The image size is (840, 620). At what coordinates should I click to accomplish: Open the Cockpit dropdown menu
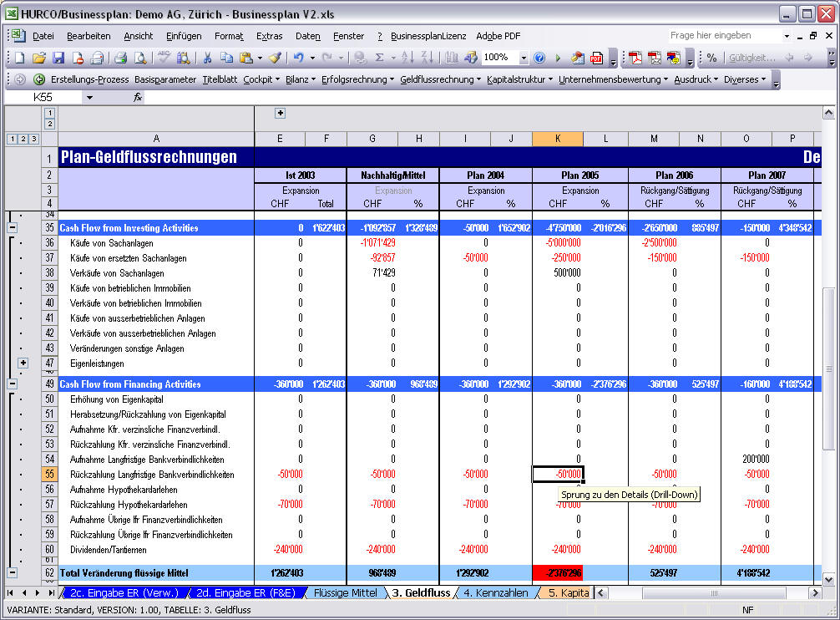[261, 79]
